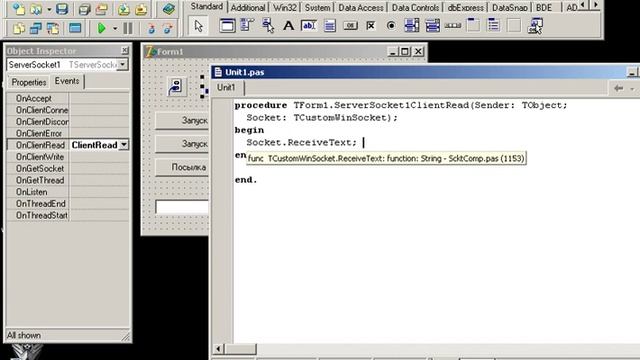Switch to the Data Access palette tab
This screenshot has width=640, height=360.
tap(361, 8)
